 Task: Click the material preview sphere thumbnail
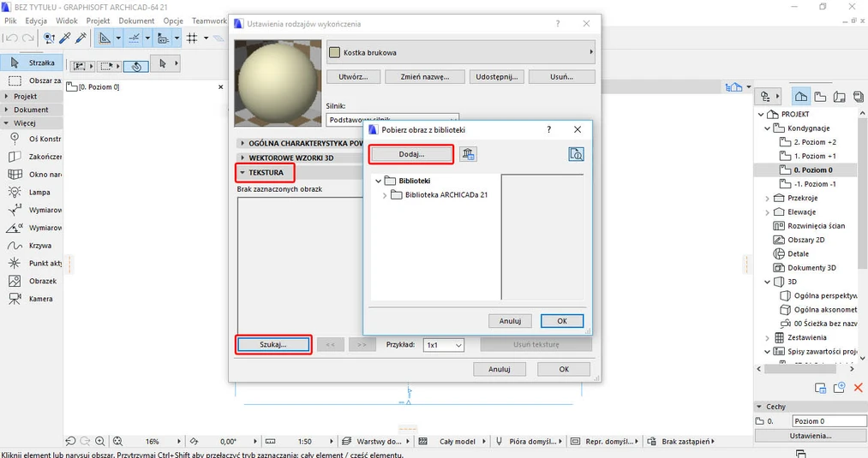click(278, 83)
